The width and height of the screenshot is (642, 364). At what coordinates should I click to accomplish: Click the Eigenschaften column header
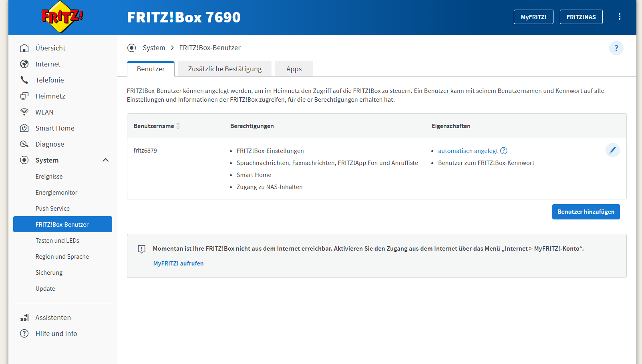451,126
